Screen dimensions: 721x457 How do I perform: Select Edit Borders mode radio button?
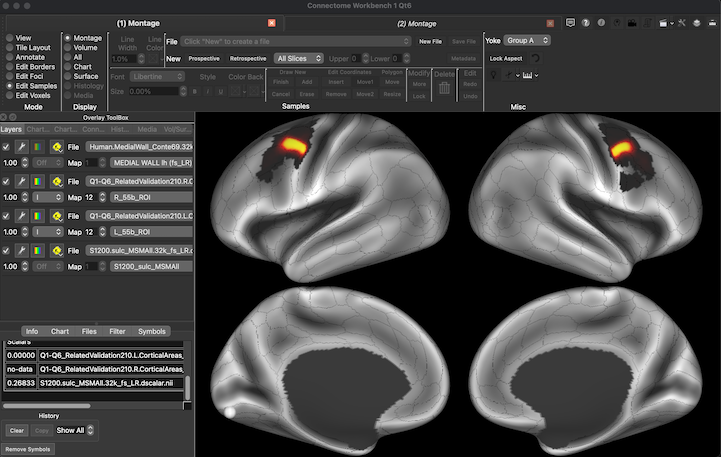[x=9, y=67]
